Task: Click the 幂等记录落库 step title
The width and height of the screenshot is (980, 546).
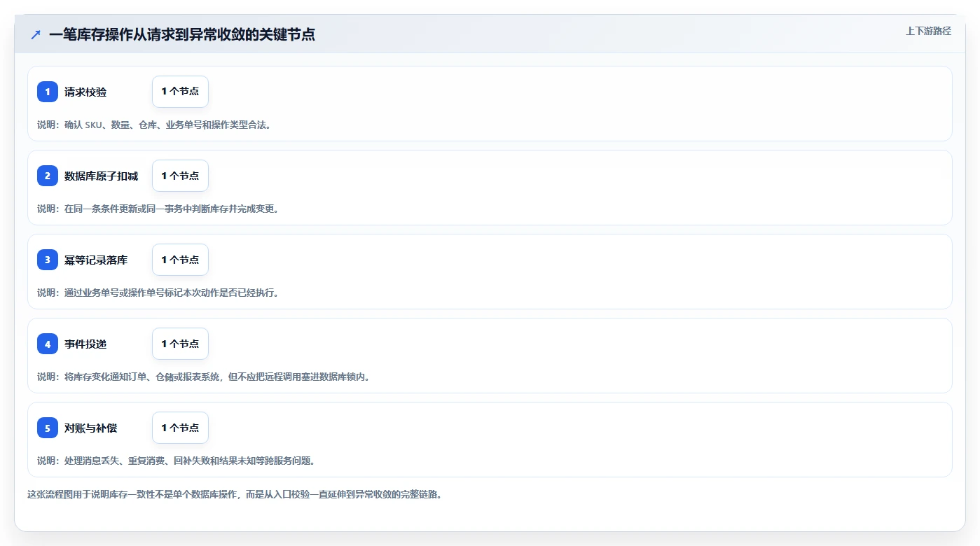Action: [96, 260]
